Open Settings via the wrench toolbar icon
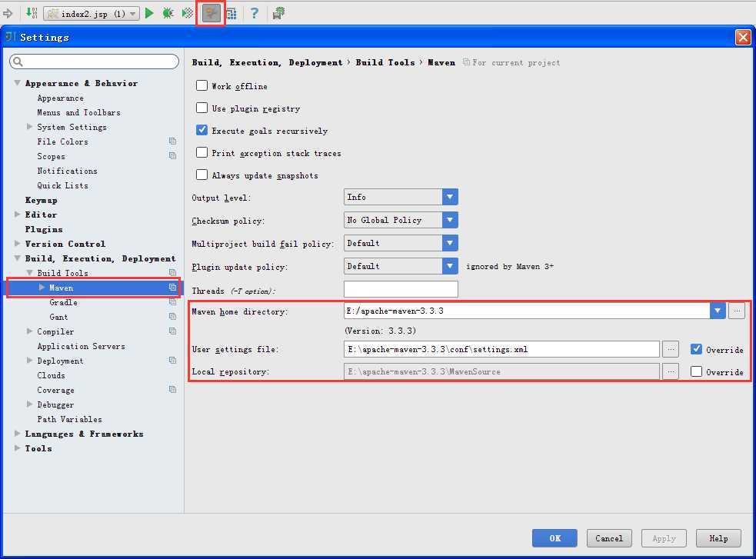Image resolution: width=756 pixels, height=559 pixels. [211, 13]
